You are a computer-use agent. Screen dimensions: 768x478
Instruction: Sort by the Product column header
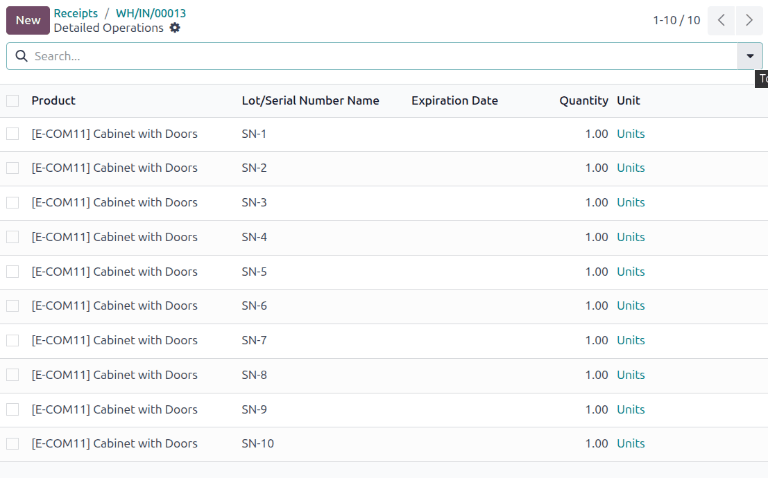coord(54,100)
